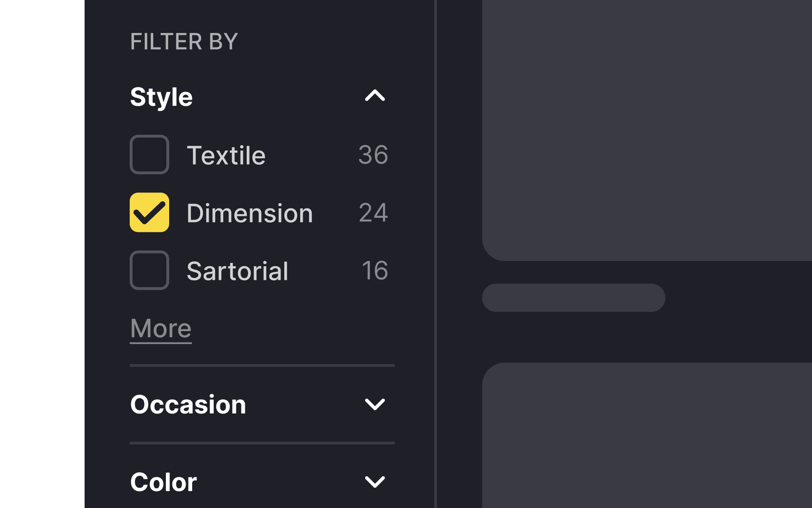Click the Style section heading
This screenshot has height=508, width=812.
coord(161,97)
